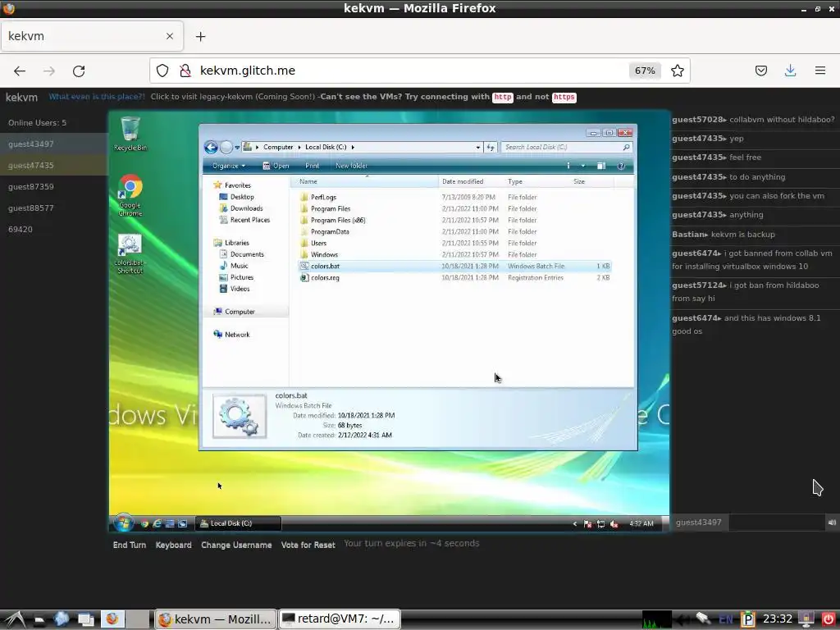Create a New folder from toolbar

351,166
